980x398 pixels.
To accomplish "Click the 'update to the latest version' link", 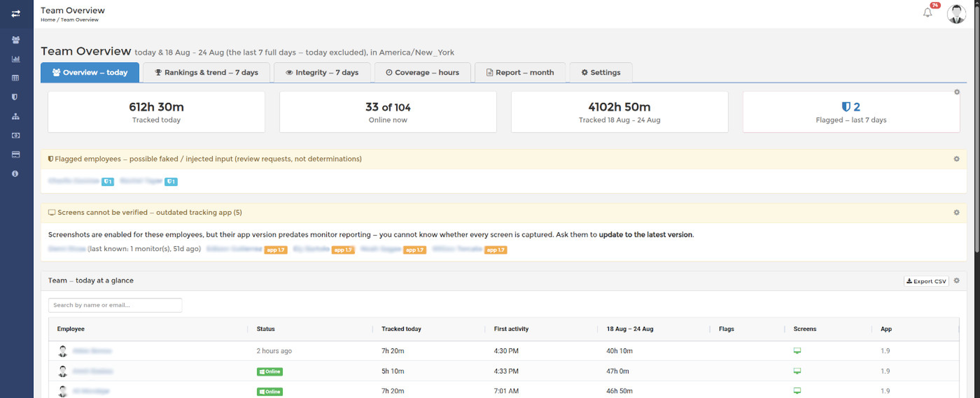I will tap(645, 235).
